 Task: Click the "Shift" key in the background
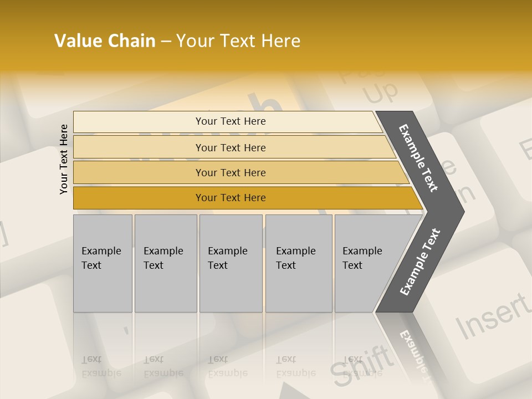click(359, 369)
